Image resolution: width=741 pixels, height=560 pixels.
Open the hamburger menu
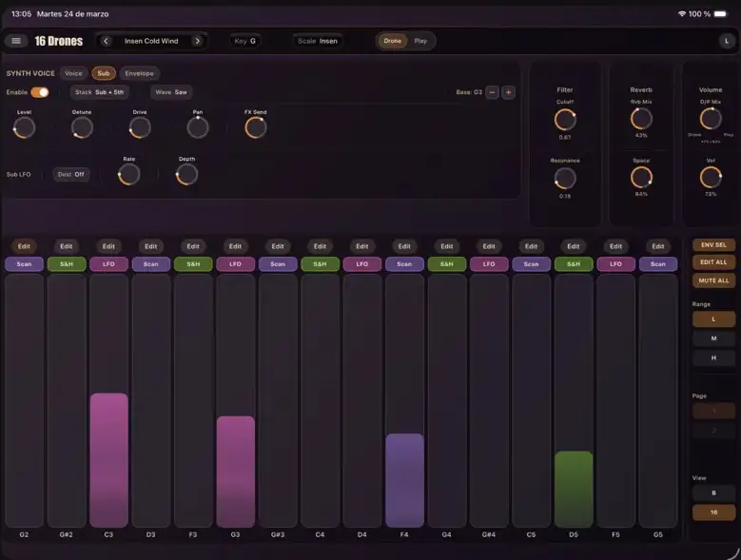pyautogui.click(x=16, y=41)
